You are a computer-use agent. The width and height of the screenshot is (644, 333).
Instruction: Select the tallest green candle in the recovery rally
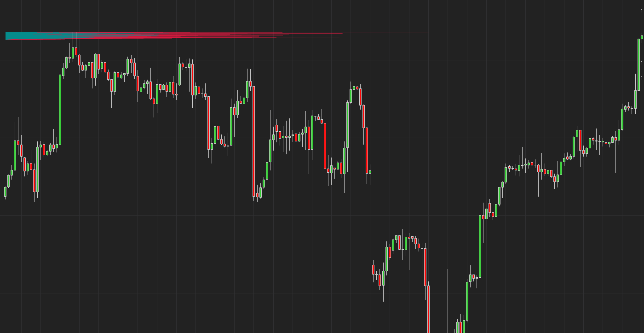[x=480, y=246]
